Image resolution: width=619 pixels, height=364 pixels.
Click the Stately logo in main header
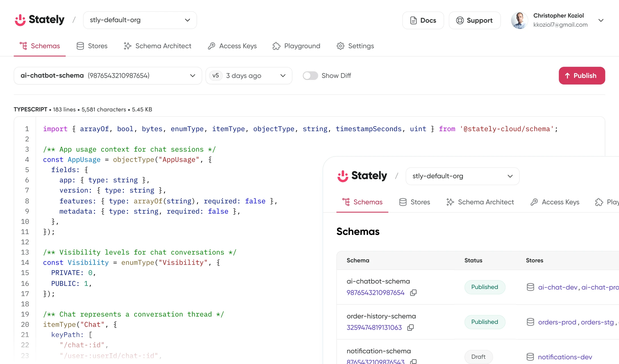(x=40, y=20)
